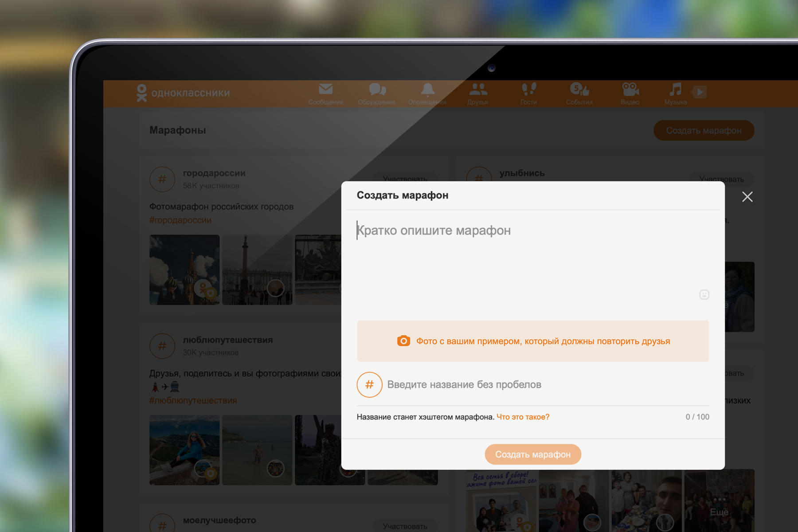Click Участвовать next to улыбнись marathon
The width and height of the screenshot is (798, 532).
click(722, 179)
